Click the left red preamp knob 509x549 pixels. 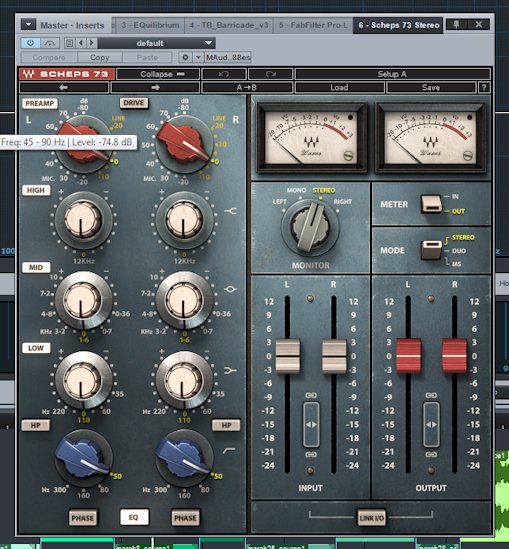[x=84, y=143]
